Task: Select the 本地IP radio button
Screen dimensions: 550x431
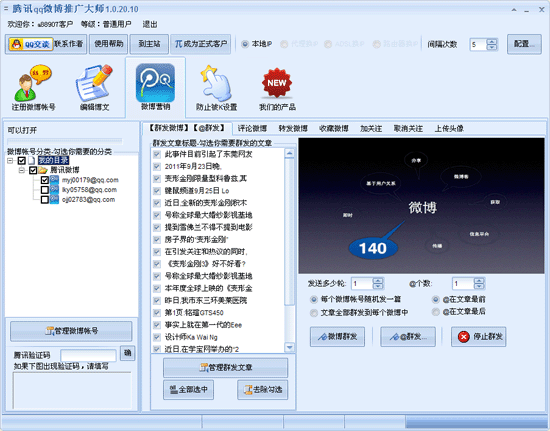Action: [x=245, y=44]
